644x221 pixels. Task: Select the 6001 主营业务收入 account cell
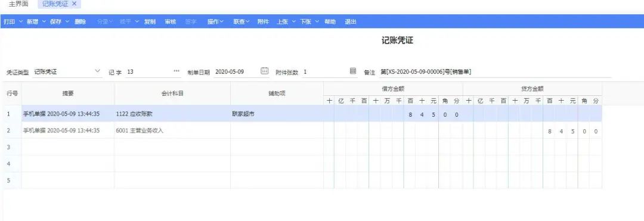pos(172,131)
